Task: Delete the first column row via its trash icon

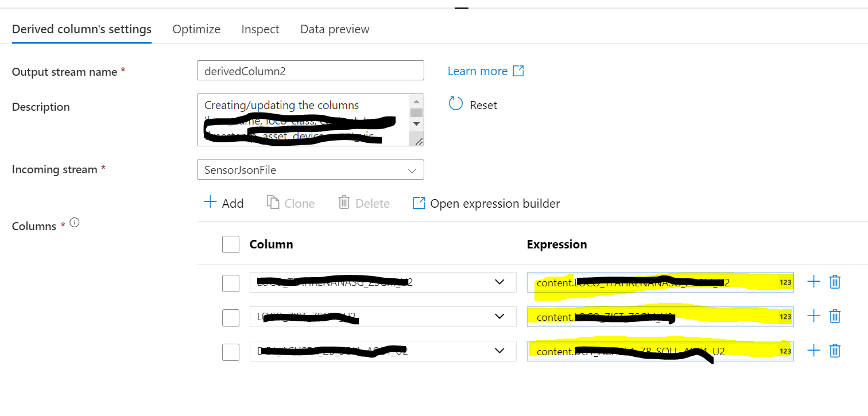Action: [x=835, y=282]
